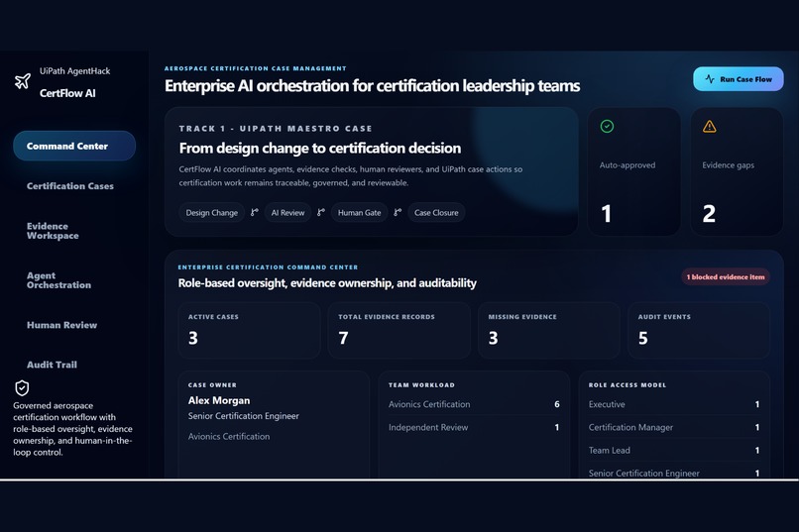This screenshot has width=799, height=532.
Task: Click the Role Access Model panel header
Action: [628, 384]
